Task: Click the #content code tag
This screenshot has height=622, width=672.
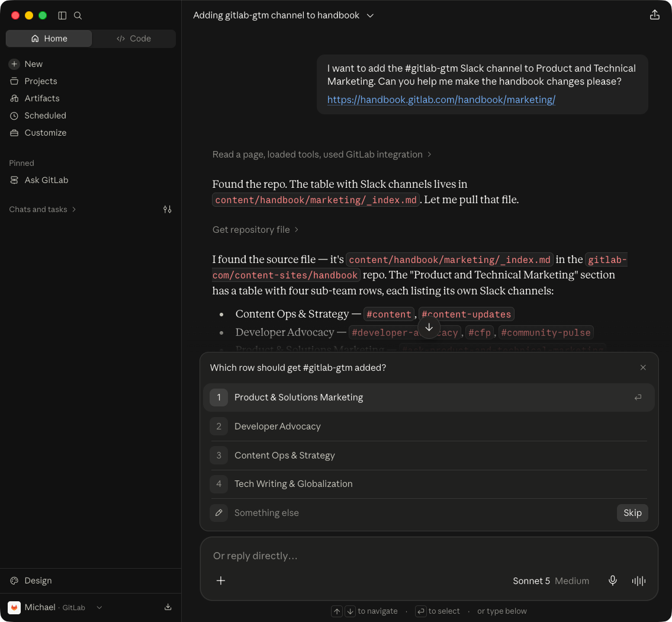Action: pyautogui.click(x=389, y=314)
